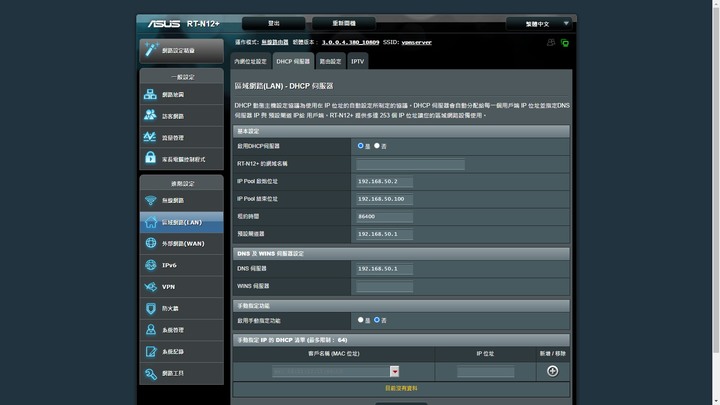
Task: Open the 繁體中文 language dropdown
Action: pyautogui.click(x=538, y=23)
